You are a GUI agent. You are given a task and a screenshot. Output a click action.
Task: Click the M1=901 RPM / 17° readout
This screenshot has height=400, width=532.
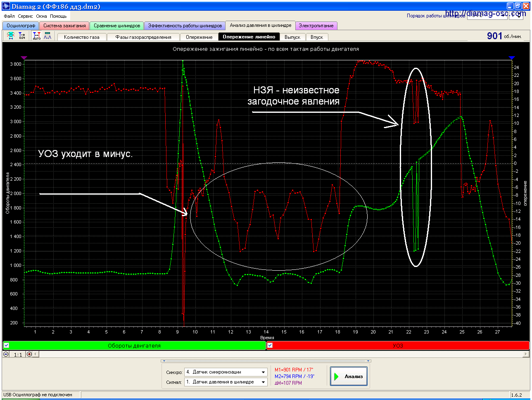[x=294, y=370]
